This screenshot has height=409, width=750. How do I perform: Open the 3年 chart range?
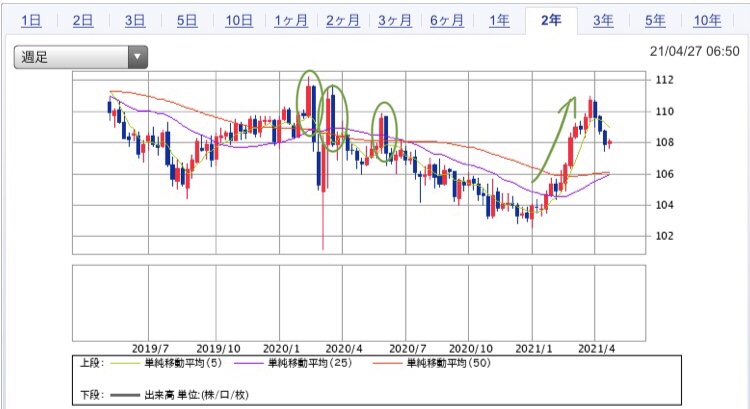click(603, 21)
